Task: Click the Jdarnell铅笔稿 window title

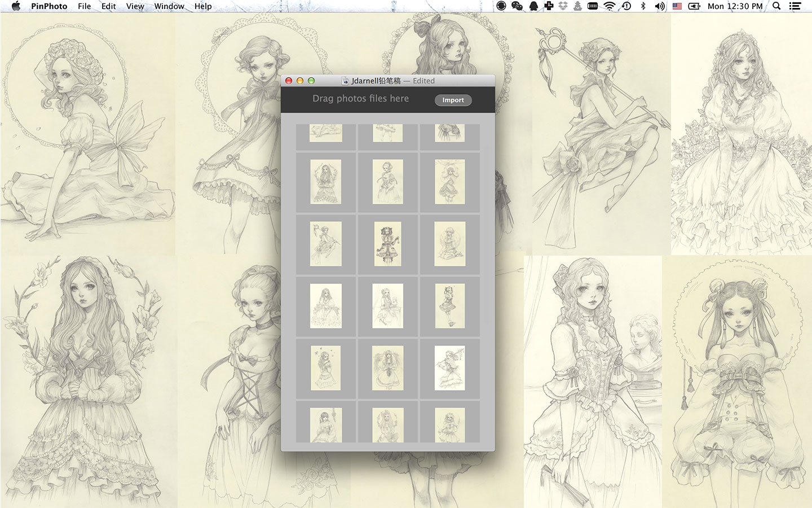Action: 376,81
